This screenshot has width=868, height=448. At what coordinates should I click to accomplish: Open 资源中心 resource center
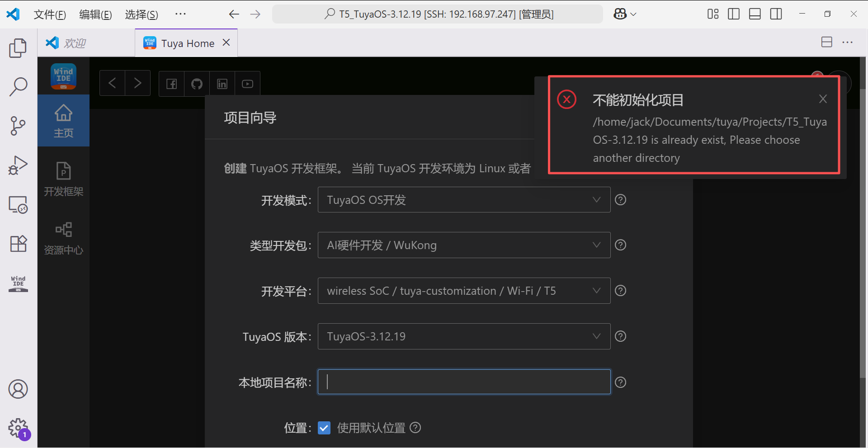(x=63, y=238)
